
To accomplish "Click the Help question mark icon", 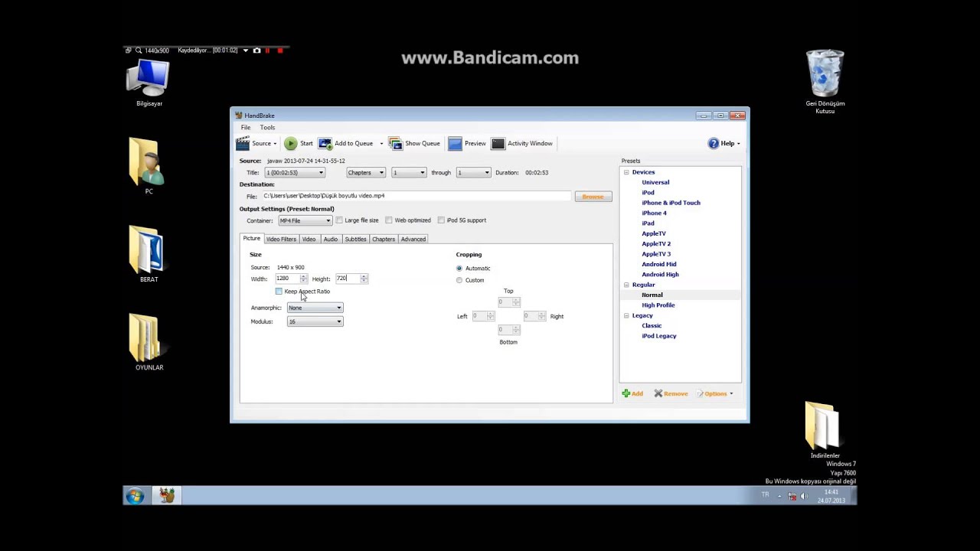I will 714,143.
